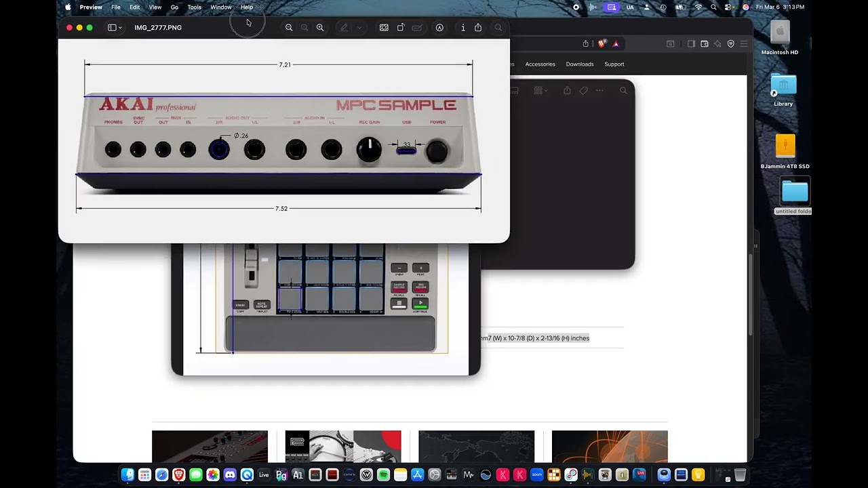
Task: Click the Wi-Fi icon in menu bar
Action: pos(698,7)
